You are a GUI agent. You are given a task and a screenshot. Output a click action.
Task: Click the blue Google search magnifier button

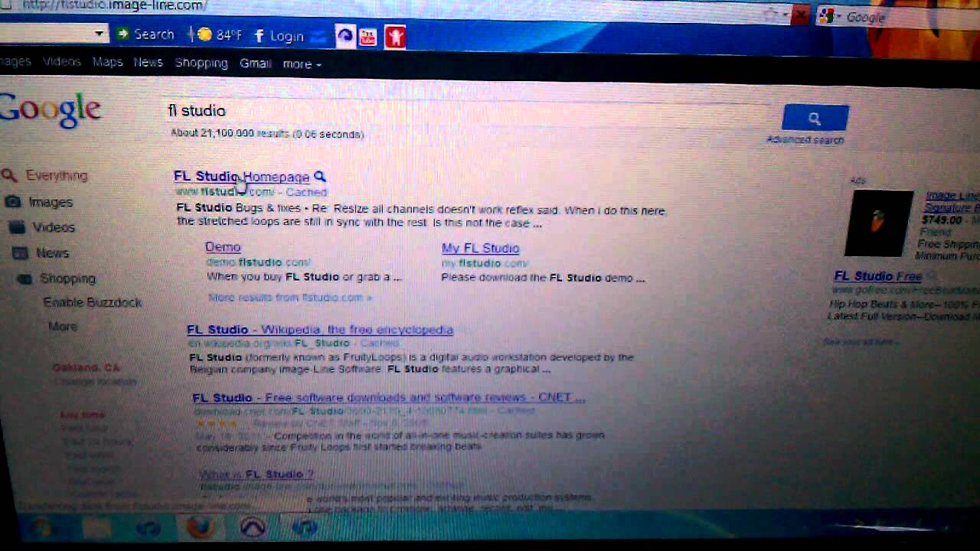pyautogui.click(x=815, y=118)
